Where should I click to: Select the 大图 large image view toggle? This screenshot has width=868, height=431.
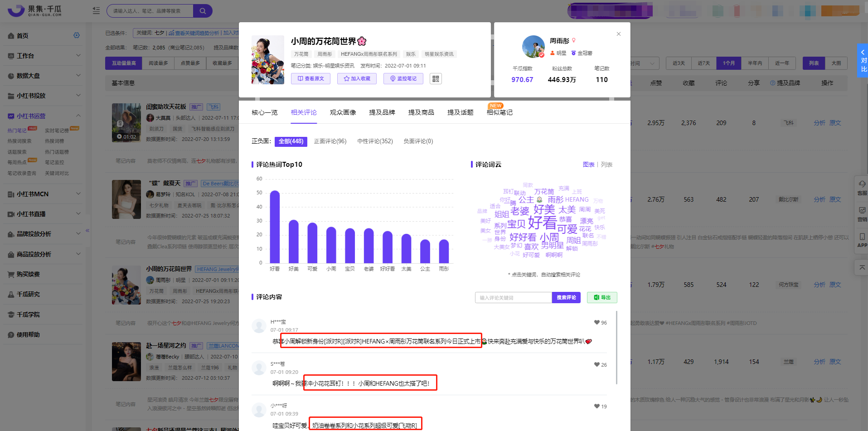coord(836,63)
